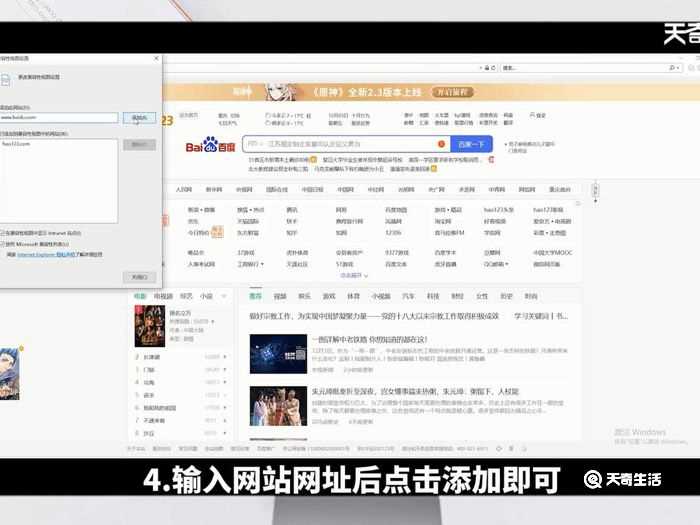
Task: Open the 国际在线 link in site navigation row
Action: coord(277,189)
